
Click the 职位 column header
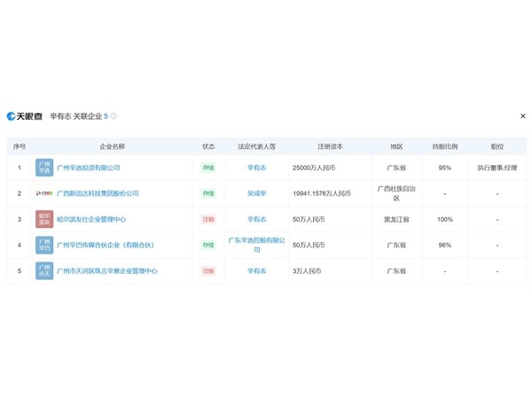[497, 146]
